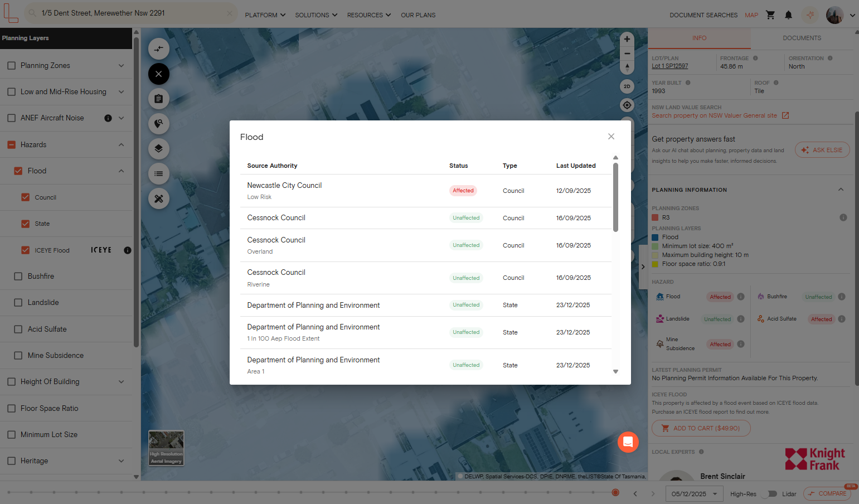Switch map view using the 2D button
The height and width of the screenshot is (504, 859).
627,86
